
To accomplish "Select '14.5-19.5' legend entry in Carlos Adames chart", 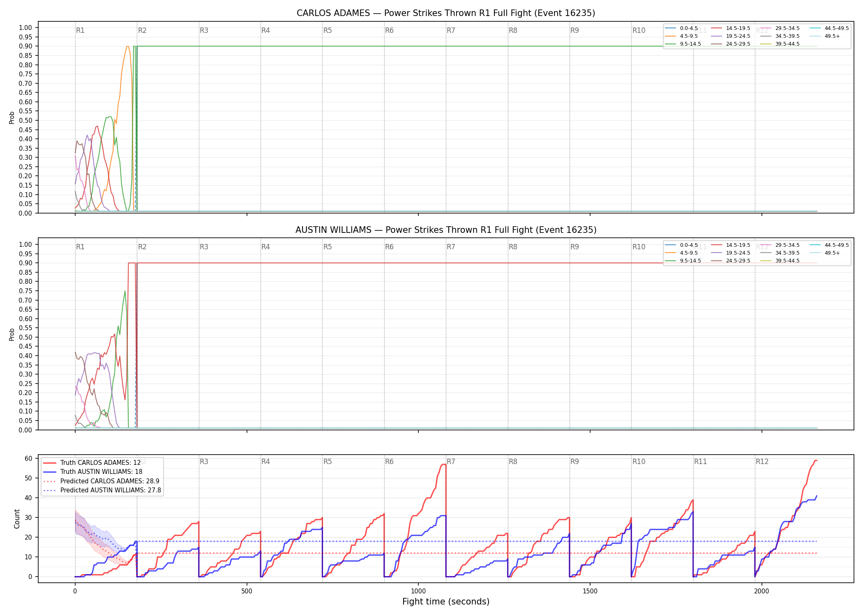I will (x=731, y=28).
